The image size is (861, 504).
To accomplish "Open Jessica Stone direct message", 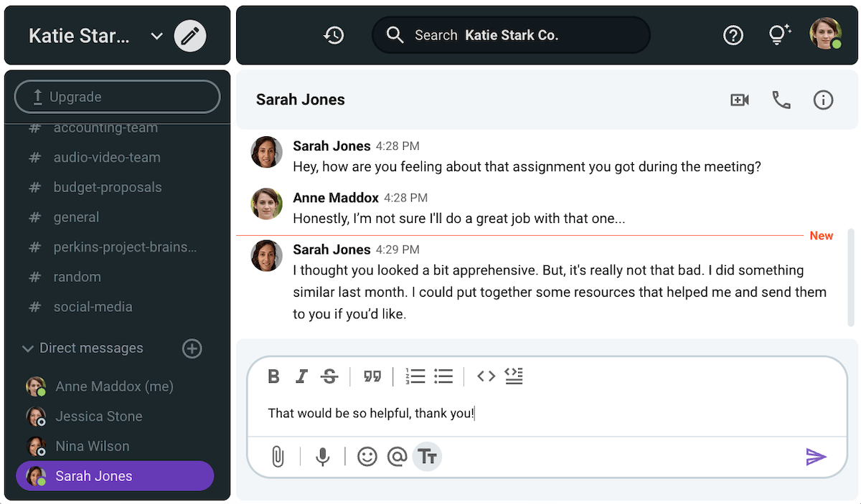I will [x=99, y=417].
